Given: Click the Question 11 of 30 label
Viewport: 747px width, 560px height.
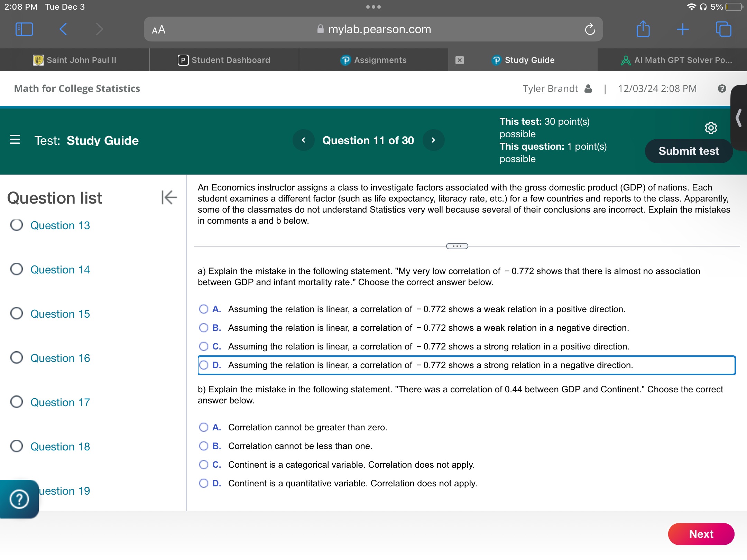Looking at the screenshot, I should (x=368, y=140).
